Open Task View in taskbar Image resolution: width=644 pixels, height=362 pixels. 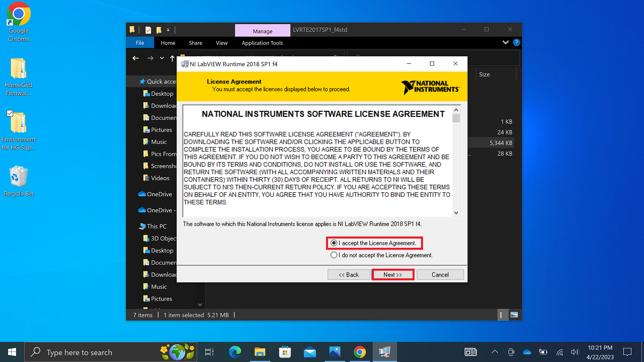pyautogui.click(x=209, y=352)
